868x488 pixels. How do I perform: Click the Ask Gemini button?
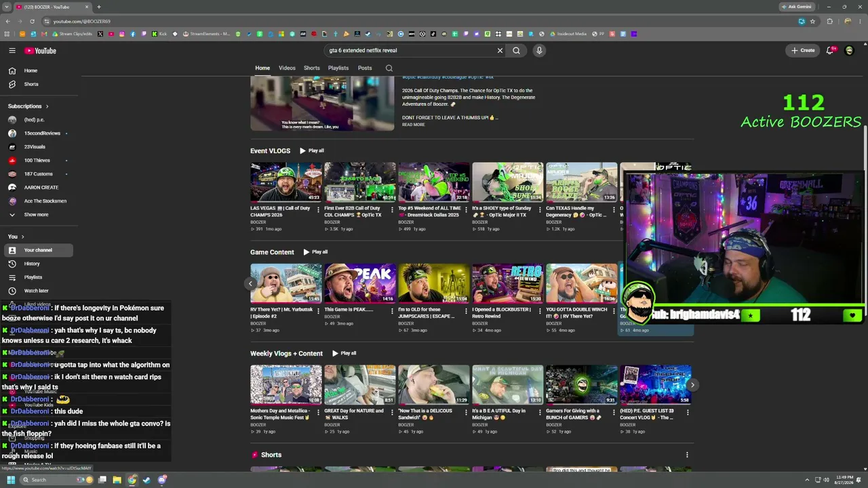point(796,7)
